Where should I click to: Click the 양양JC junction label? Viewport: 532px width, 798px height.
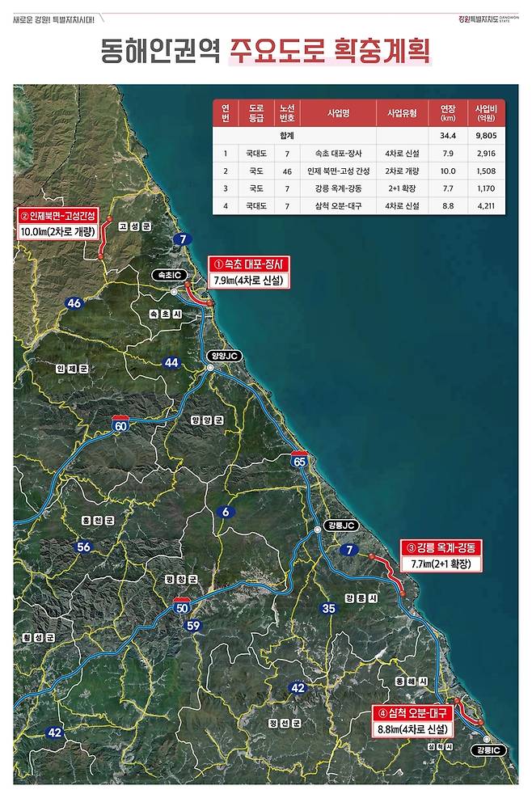point(223,356)
